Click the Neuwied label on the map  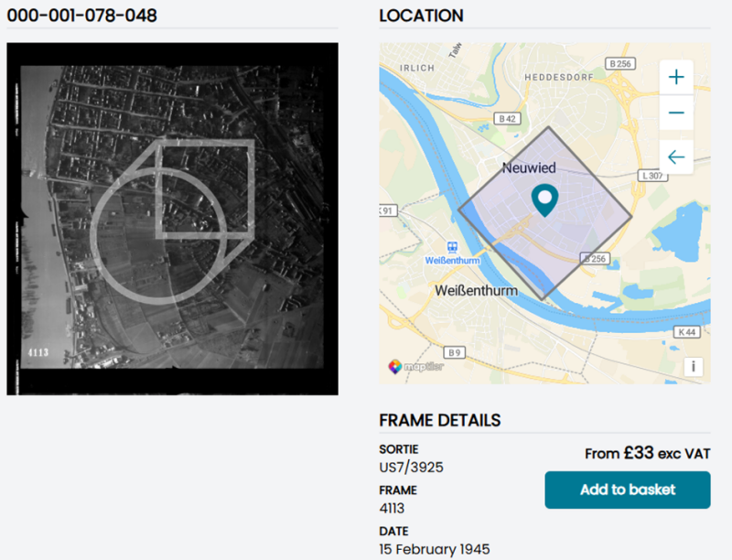(530, 168)
